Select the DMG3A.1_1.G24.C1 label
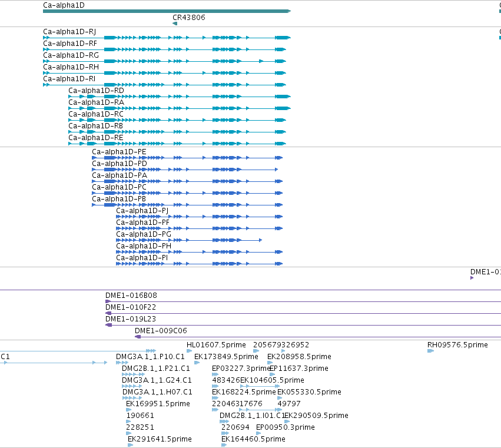This screenshot has height=448, width=501. (x=157, y=380)
